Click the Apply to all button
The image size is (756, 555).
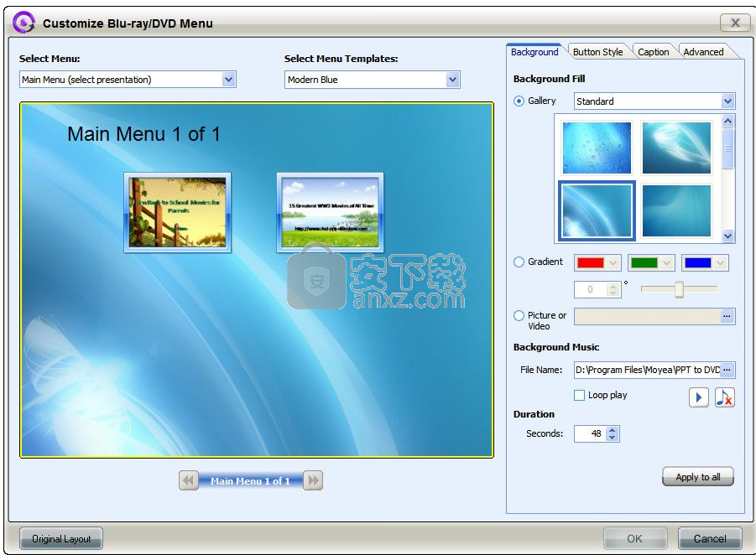point(698,477)
